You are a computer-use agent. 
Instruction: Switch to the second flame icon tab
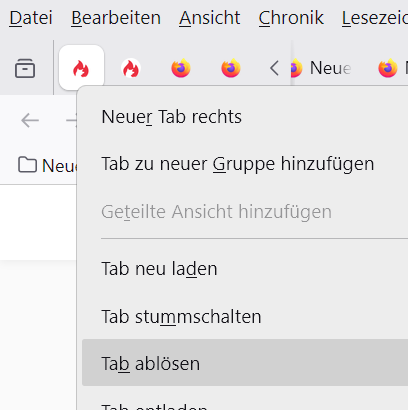(131, 68)
